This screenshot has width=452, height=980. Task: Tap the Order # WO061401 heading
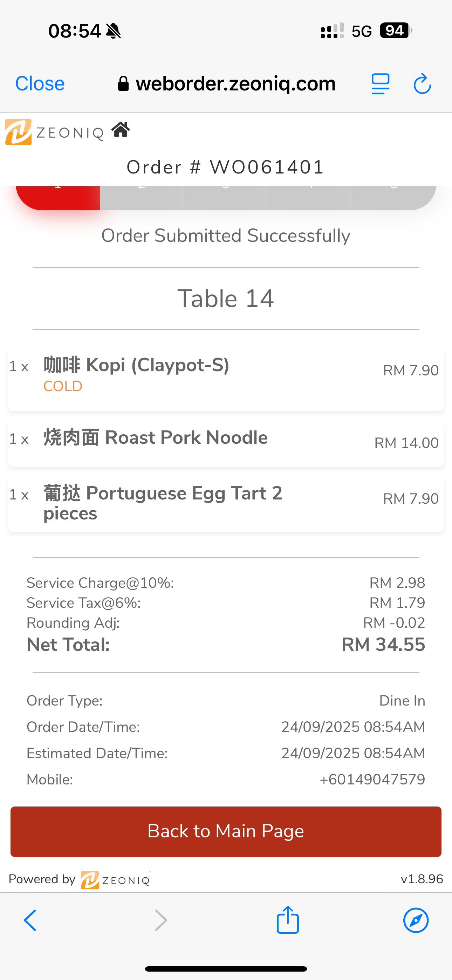[x=226, y=167]
